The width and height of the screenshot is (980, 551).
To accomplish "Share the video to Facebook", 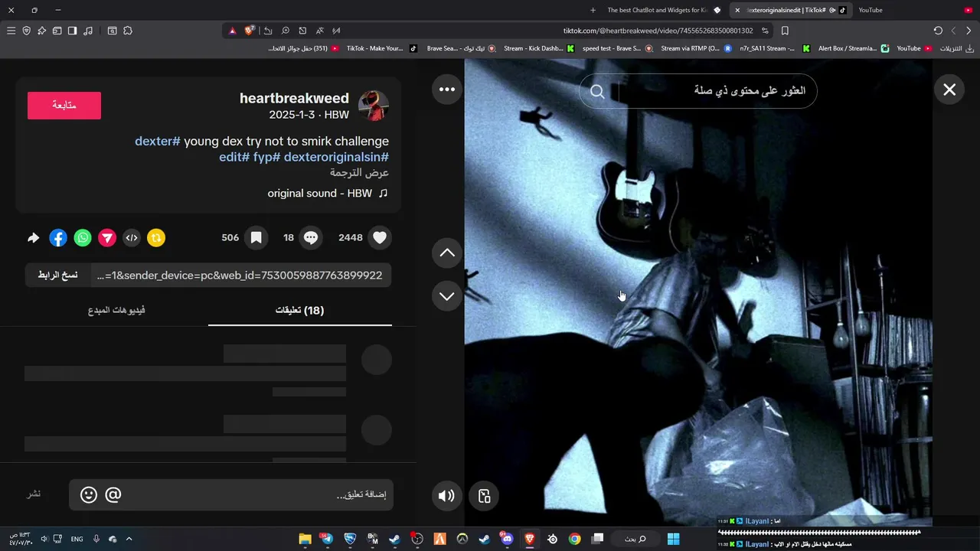I will (58, 238).
